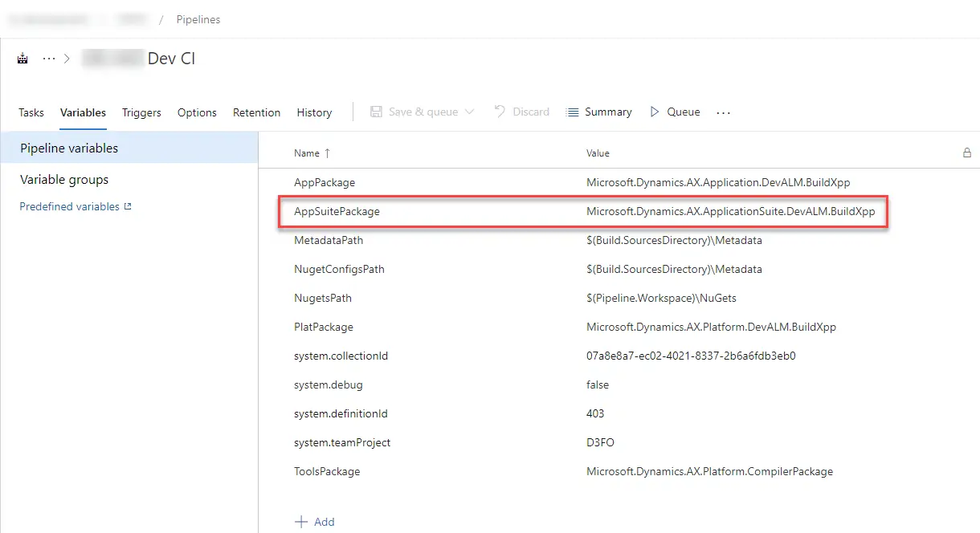The height and width of the screenshot is (533, 980).
Task: Open the breadcrumb ellipsis menu
Action: [x=49, y=59]
